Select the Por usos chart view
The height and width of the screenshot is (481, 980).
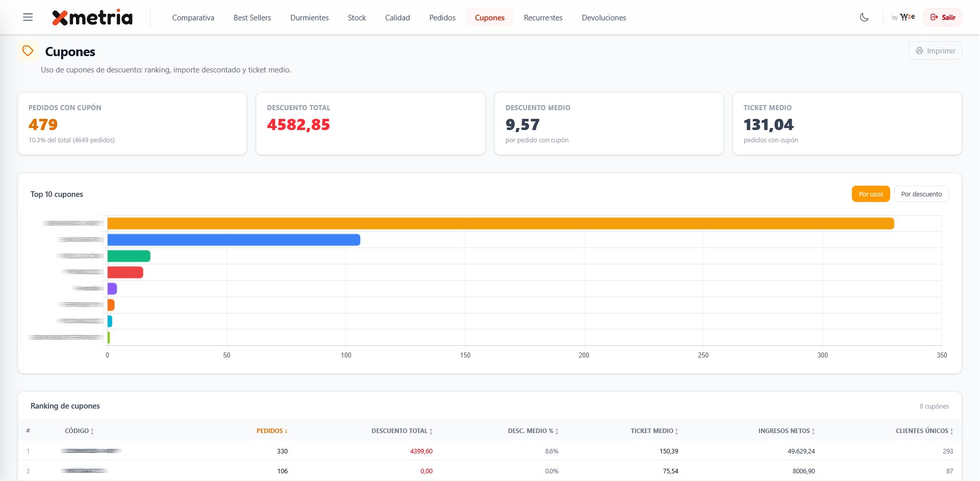[870, 194]
